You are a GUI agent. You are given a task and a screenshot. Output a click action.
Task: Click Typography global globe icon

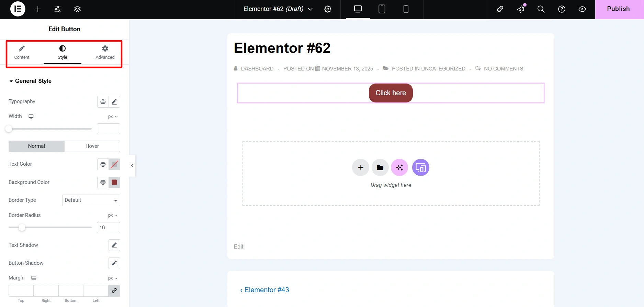point(103,102)
